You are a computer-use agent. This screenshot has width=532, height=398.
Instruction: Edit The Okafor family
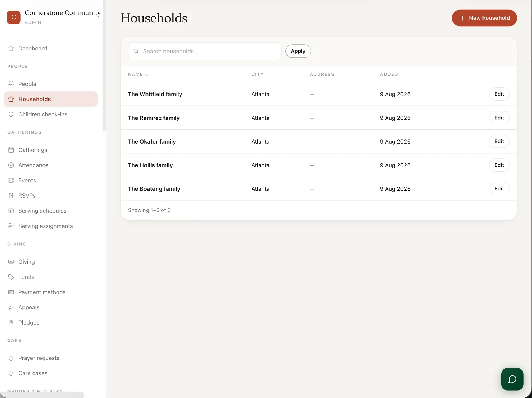click(x=499, y=141)
